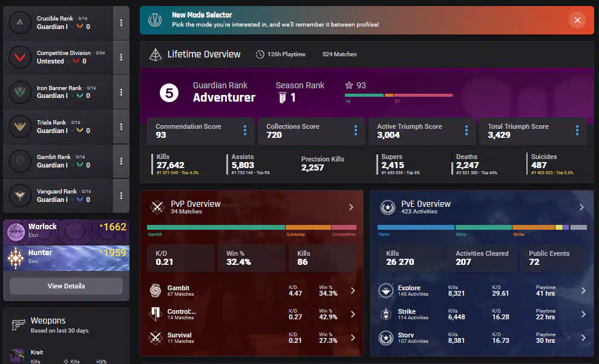Click the Warlock class emblem

click(x=16, y=232)
